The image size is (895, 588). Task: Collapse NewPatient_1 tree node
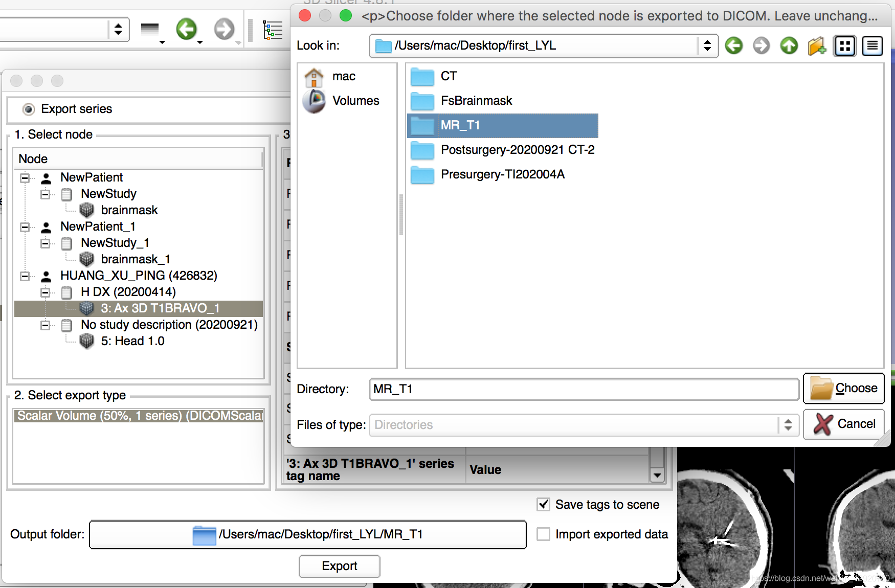[25, 227]
